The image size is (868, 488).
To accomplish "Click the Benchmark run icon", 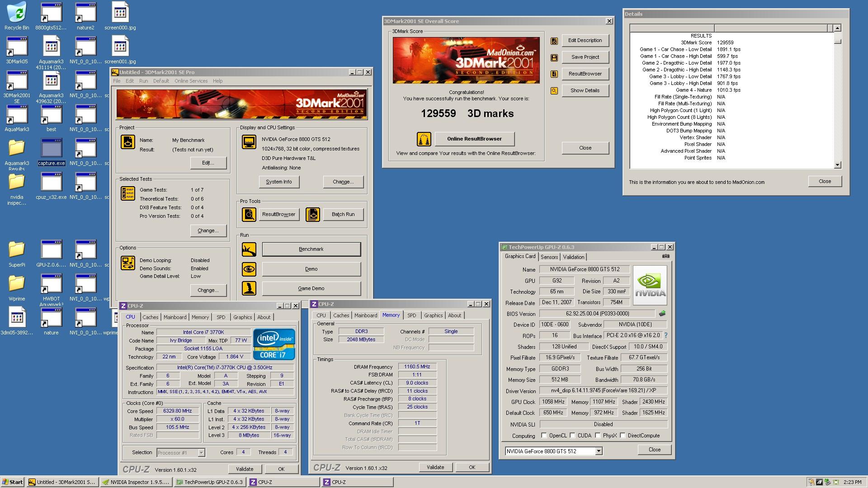I will click(x=249, y=249).
